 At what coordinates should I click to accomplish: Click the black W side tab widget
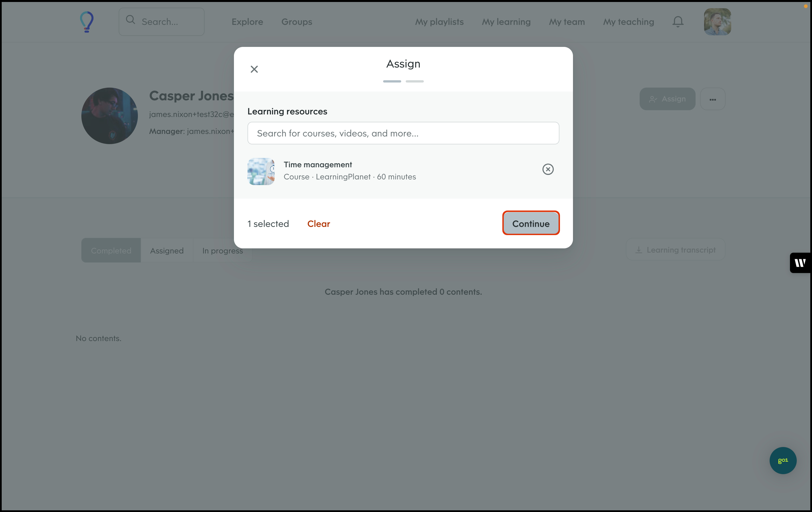click(x=800, y=262)
